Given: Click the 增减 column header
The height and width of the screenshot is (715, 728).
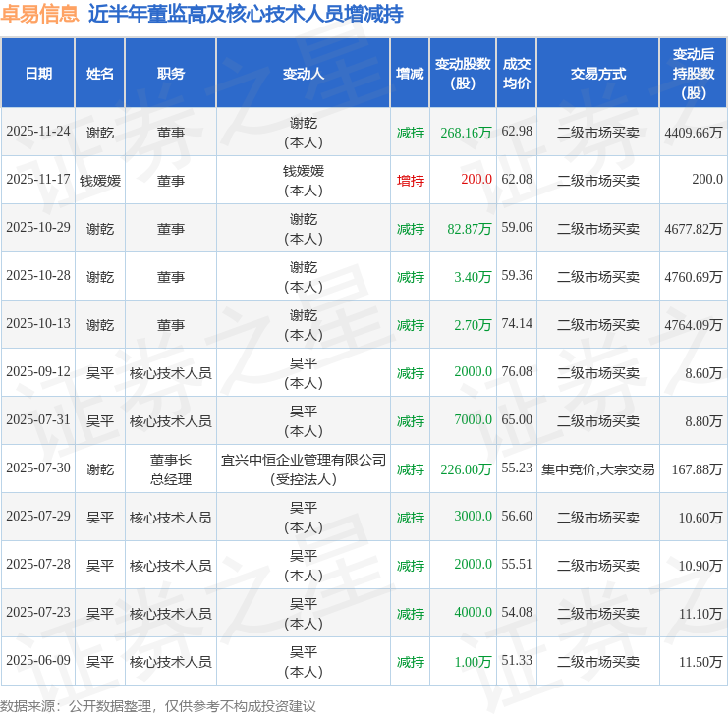Looking at the screenshot, I should [x=410, y=74].
